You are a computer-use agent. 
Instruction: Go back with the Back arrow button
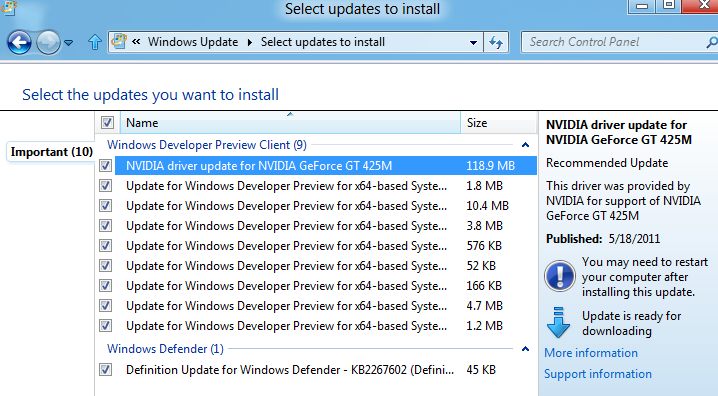coord(19,43)
